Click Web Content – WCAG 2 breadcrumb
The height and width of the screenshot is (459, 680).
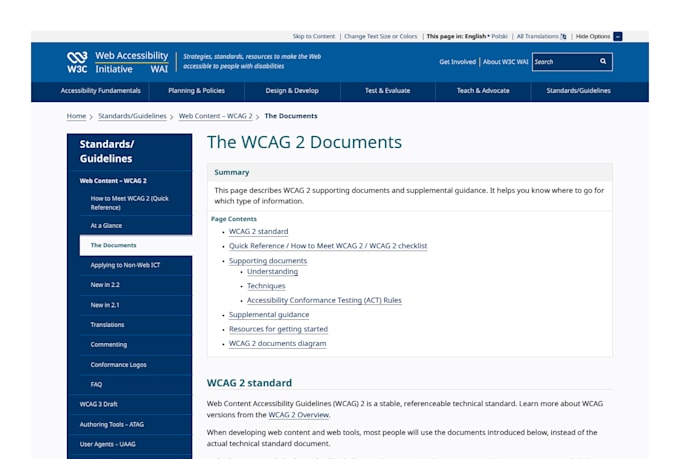coord(216,116)
